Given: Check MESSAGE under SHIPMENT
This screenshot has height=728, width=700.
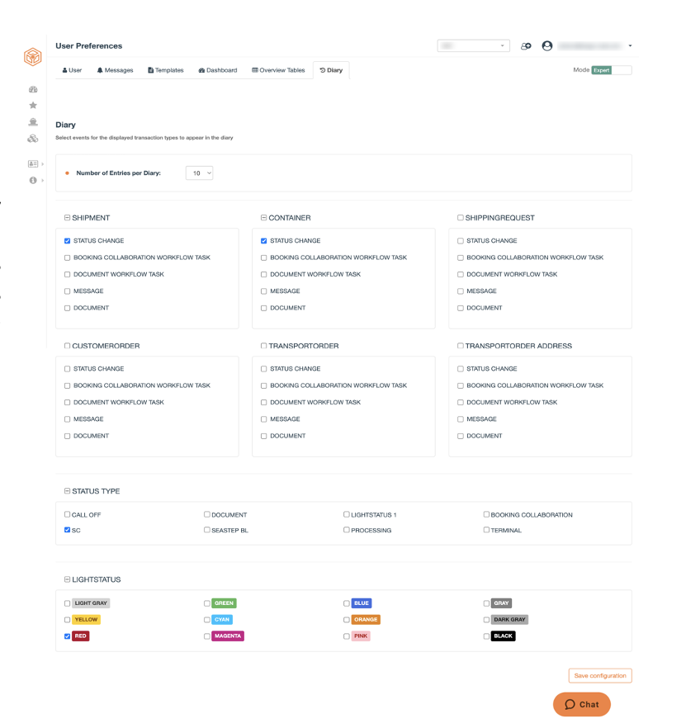Looking at the screenshot, I should pos(68,291).
